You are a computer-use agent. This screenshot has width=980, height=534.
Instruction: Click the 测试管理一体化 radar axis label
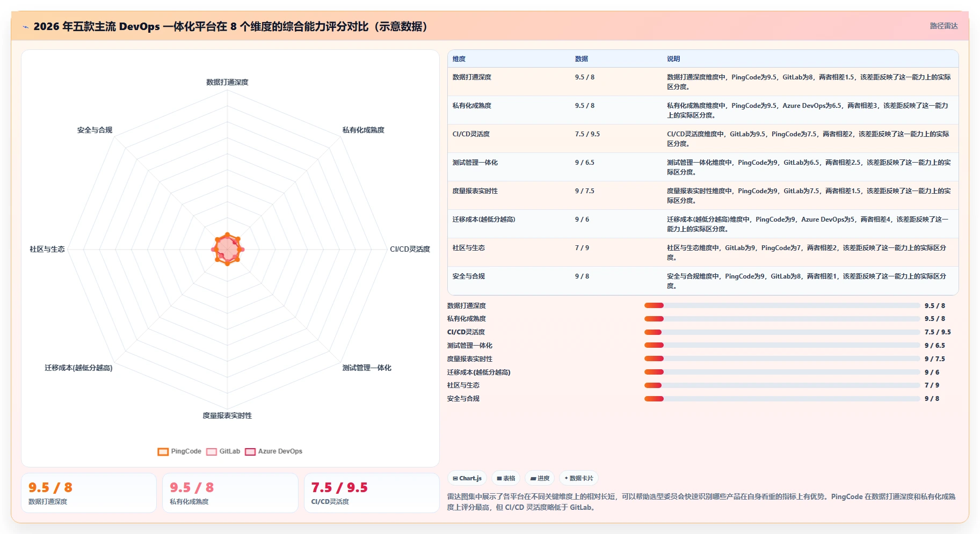click(x=367, y=368)
